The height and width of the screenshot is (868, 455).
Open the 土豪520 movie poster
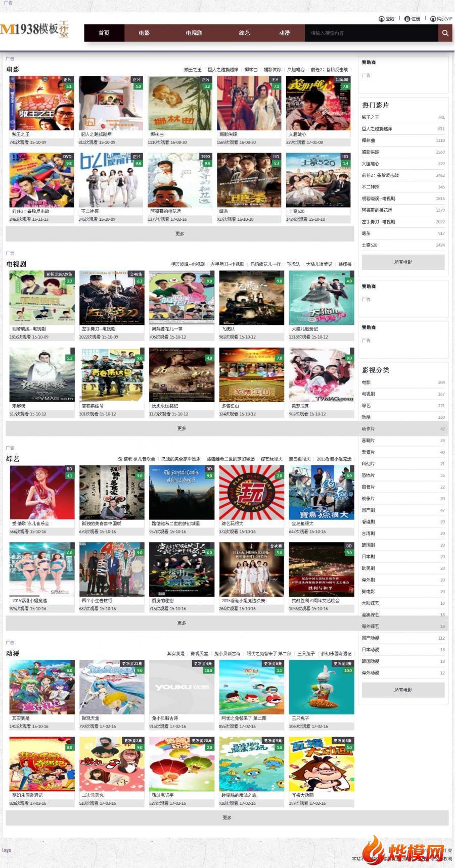pos(318,180)
